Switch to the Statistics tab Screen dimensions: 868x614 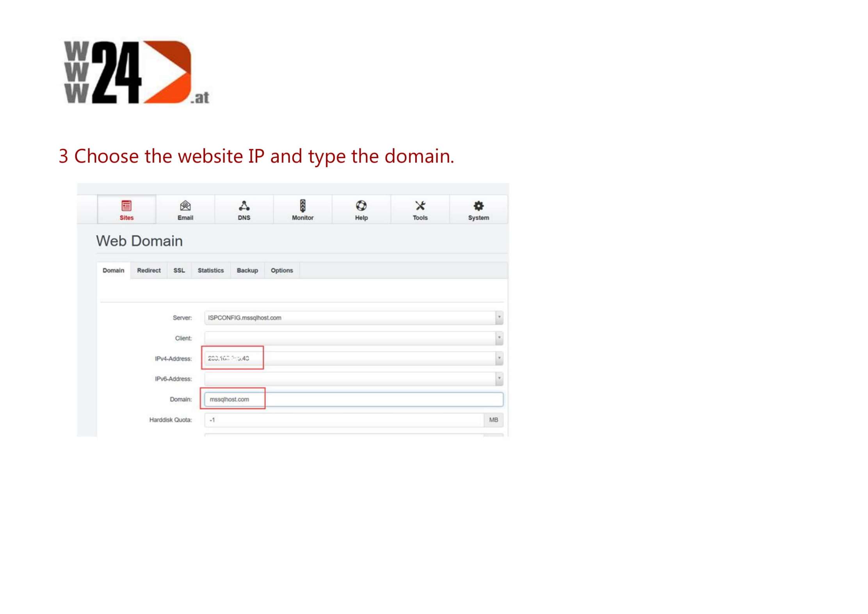(211, 271)
